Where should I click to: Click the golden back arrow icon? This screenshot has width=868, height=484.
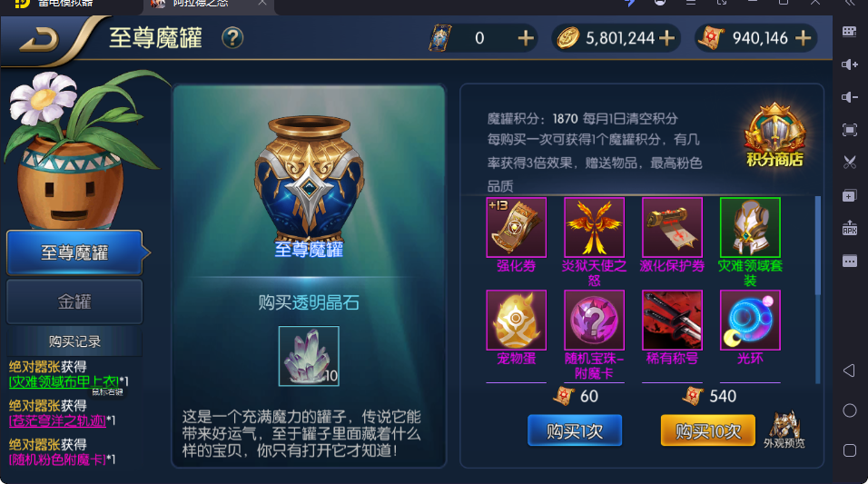[39, 40]
